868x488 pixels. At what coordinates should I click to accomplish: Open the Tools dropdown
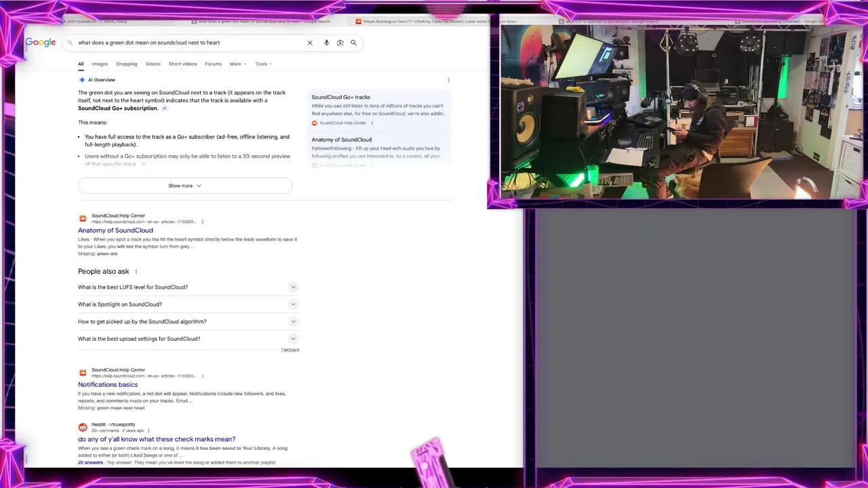tap(263, 64)
